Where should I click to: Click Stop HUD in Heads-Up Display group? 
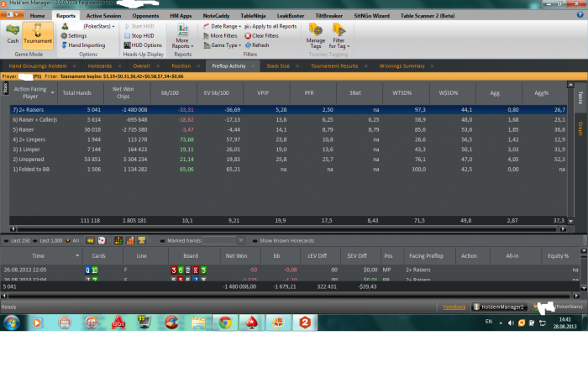[x=139, y=35]
